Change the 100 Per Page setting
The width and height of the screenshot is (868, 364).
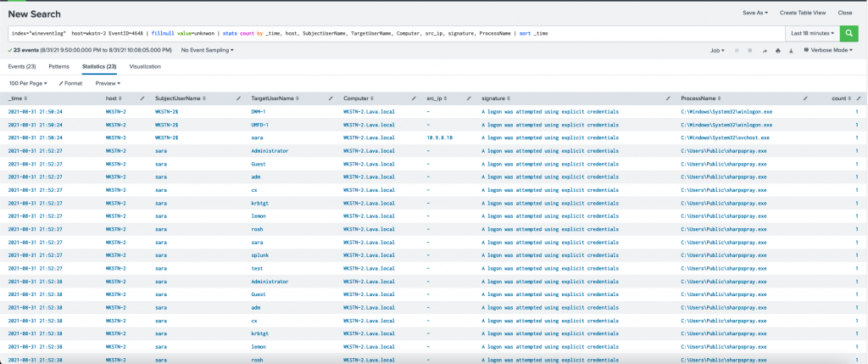pos(28,83)
